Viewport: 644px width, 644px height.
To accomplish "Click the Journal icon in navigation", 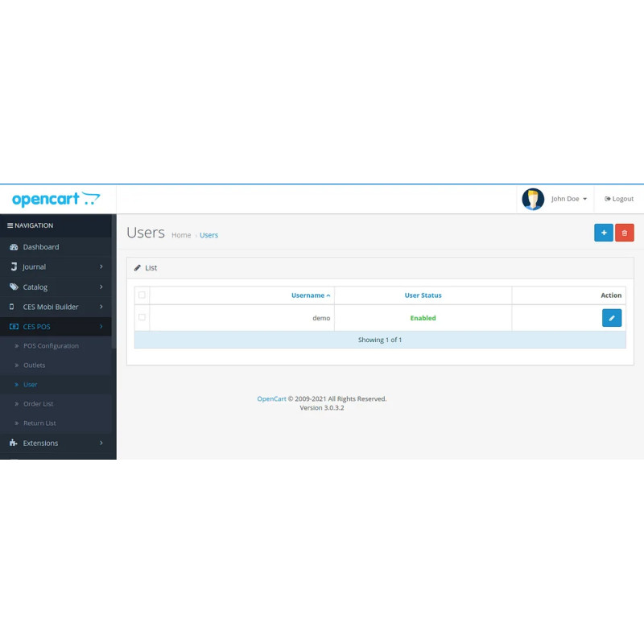I will point(12,266).
